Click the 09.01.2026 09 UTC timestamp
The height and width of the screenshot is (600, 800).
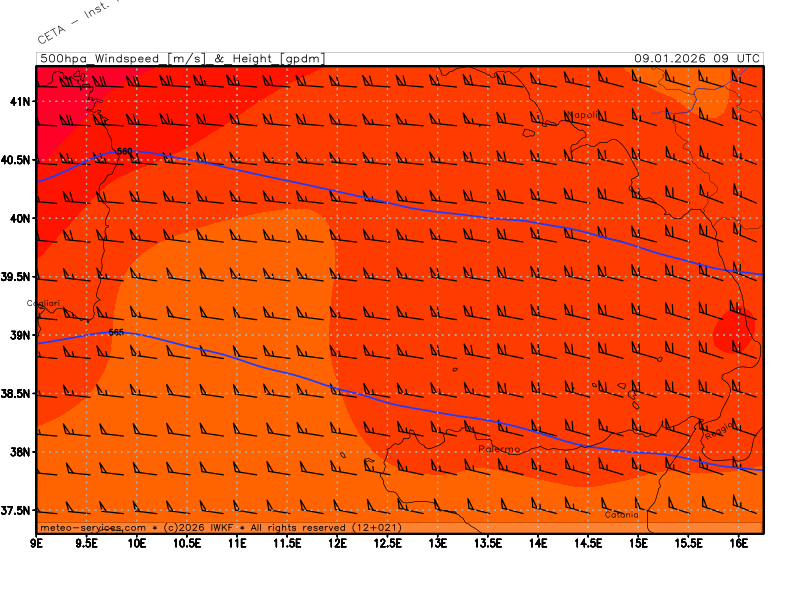(x=696, y=59)
